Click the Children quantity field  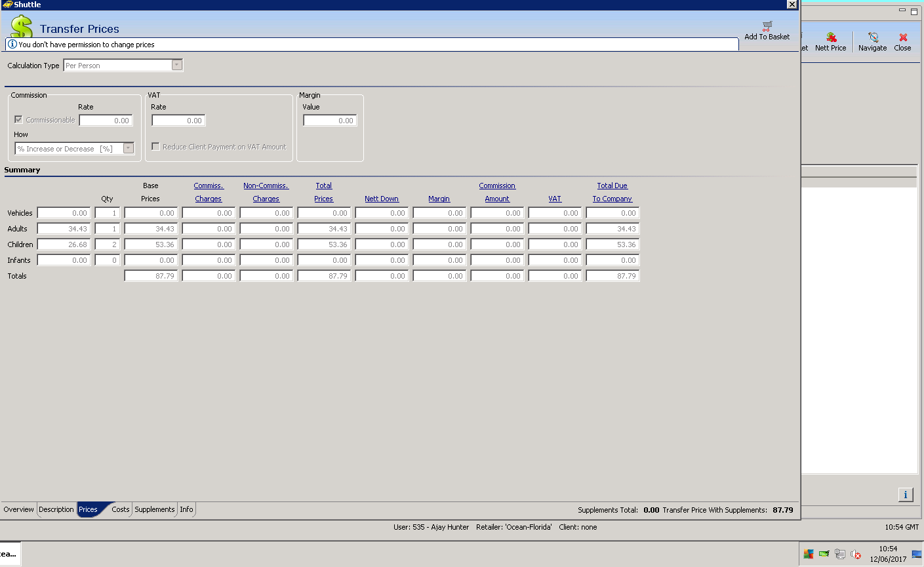tap(107, 244)
